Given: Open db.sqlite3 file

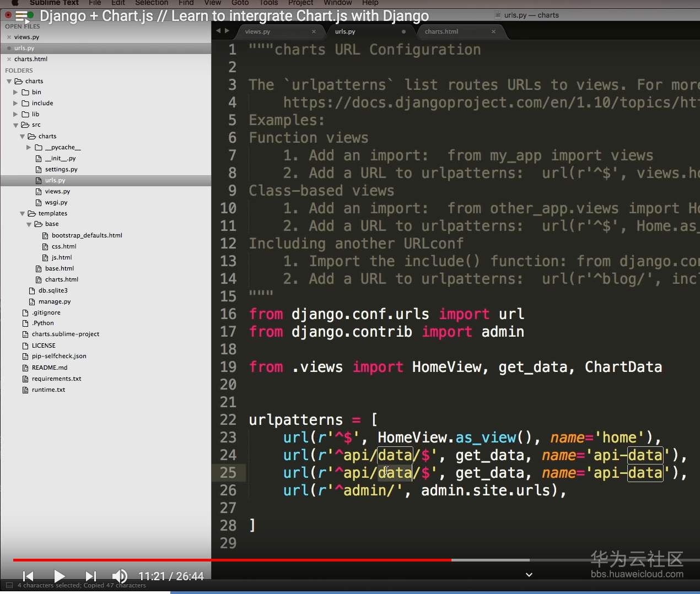Looking at the screenshot, I should pyautogui.click(x=53, y=290).
